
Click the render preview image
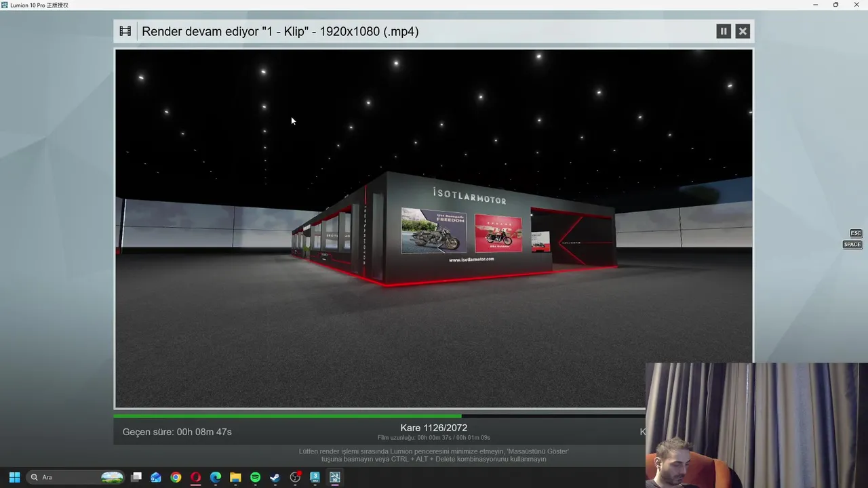coord(434,228)
